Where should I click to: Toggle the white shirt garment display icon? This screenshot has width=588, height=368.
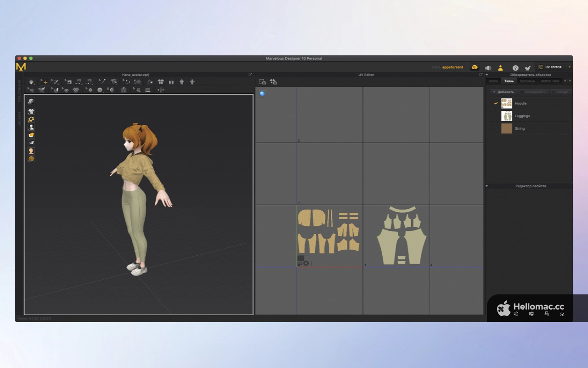pyautogui.click(x=31, y=111)
